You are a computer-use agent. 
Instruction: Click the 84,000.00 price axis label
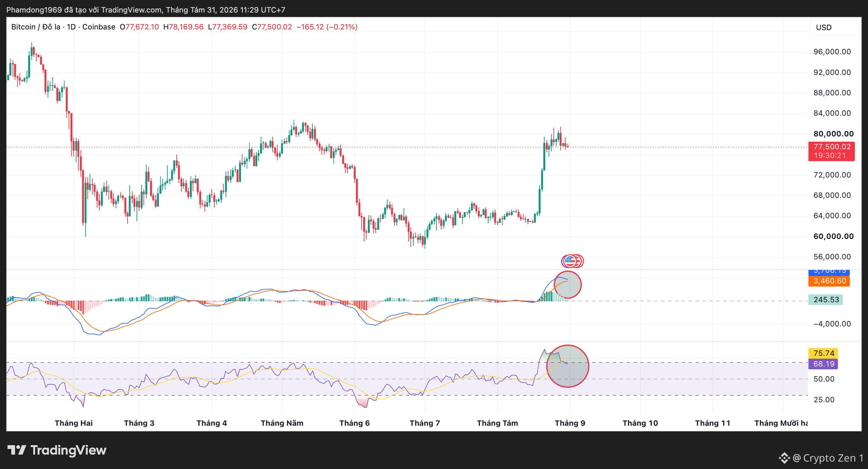pyautogui.click(x=832, y=113)
